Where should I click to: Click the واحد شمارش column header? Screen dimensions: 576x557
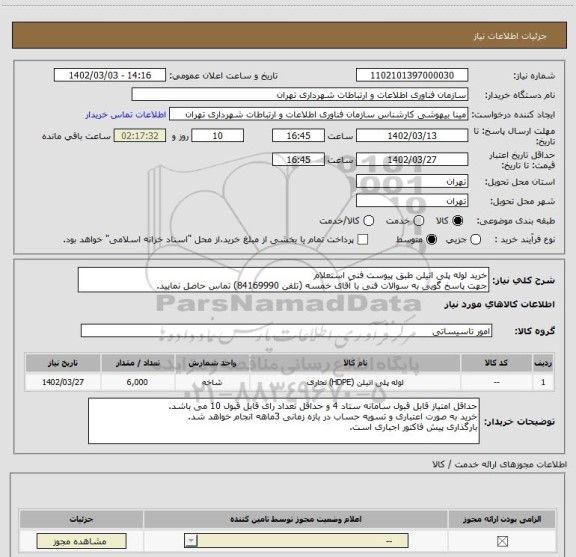tap(212, 363)
